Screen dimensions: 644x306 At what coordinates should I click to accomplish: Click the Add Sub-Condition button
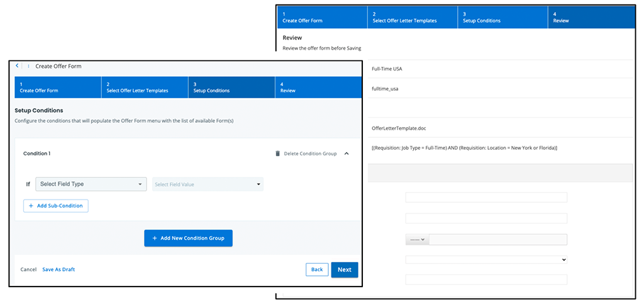pyautogui.click(x=56, y=206)
